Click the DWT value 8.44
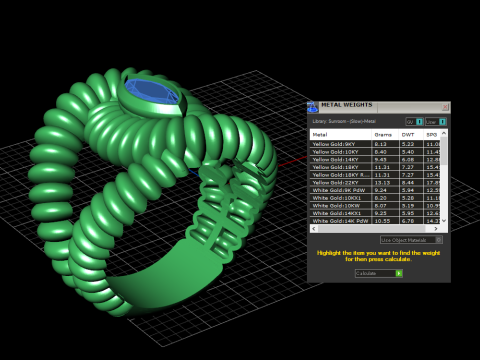 (x=408, y=182)
